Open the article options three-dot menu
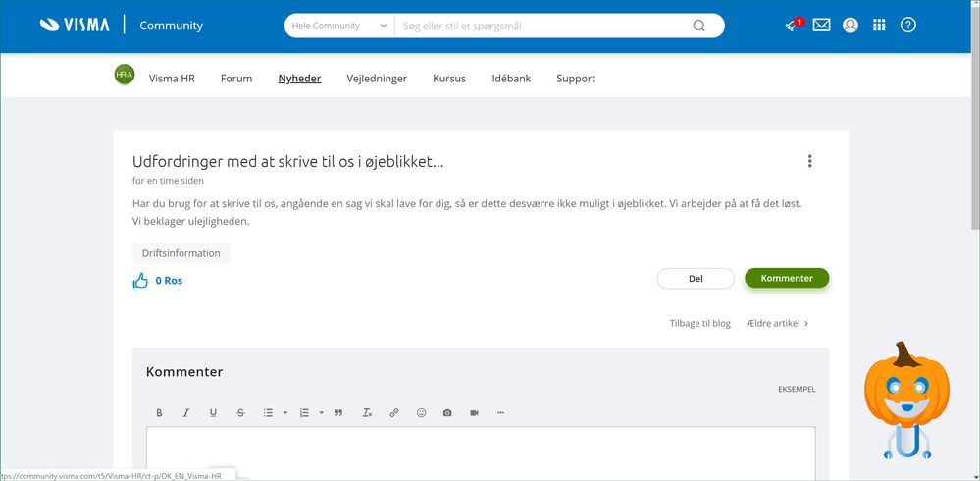The image size is (980, 481). [809, 161]
